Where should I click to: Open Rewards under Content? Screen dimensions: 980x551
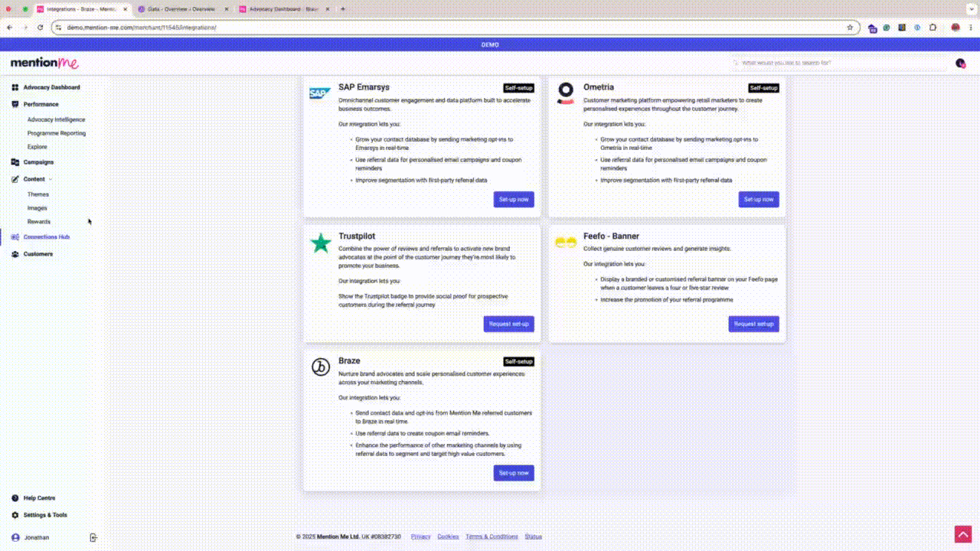[x=38, y=222]
